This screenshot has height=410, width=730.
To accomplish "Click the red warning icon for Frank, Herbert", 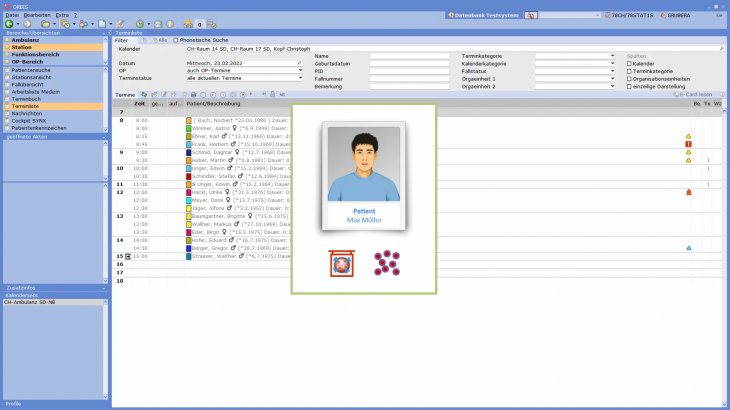I will pyautogui.click(x=688, y=144).
